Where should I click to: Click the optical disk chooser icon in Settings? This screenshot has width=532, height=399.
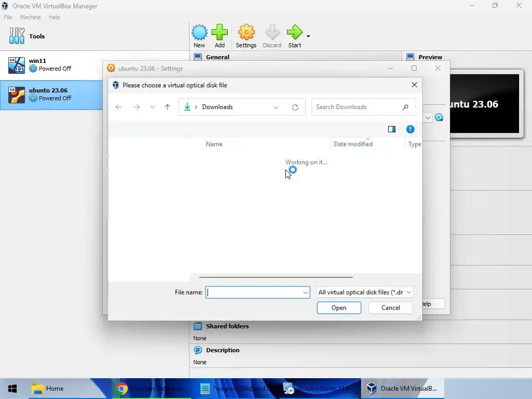pyautogui.click(x=439, y=118)
